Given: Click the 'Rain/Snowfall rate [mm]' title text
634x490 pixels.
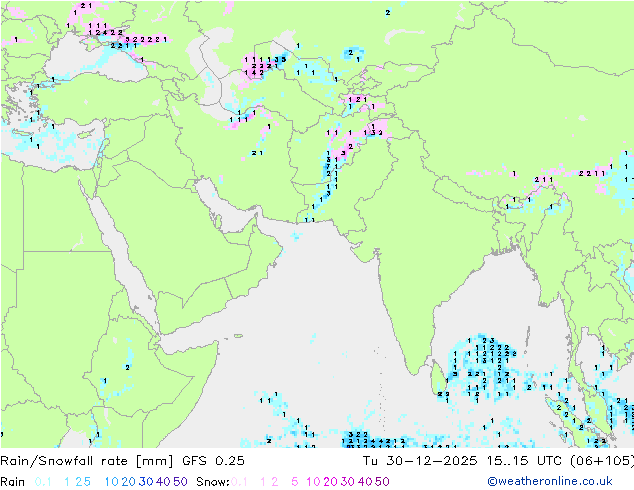Looking at the screenshot, I should [x=87, y=461].
